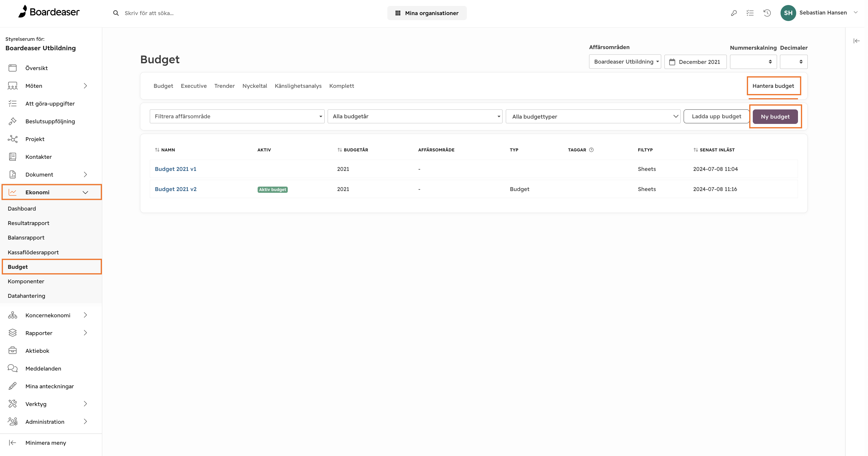
Task: Click the Administration users icon
Action: (12, 422)
